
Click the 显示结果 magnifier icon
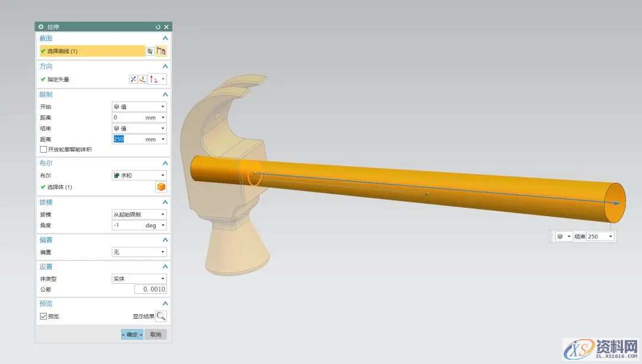click(x=161, y=316)
